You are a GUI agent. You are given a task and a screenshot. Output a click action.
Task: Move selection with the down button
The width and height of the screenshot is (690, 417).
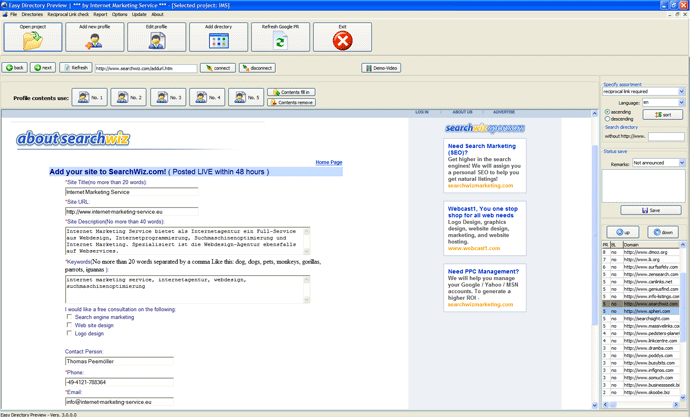tap(663, 232)
